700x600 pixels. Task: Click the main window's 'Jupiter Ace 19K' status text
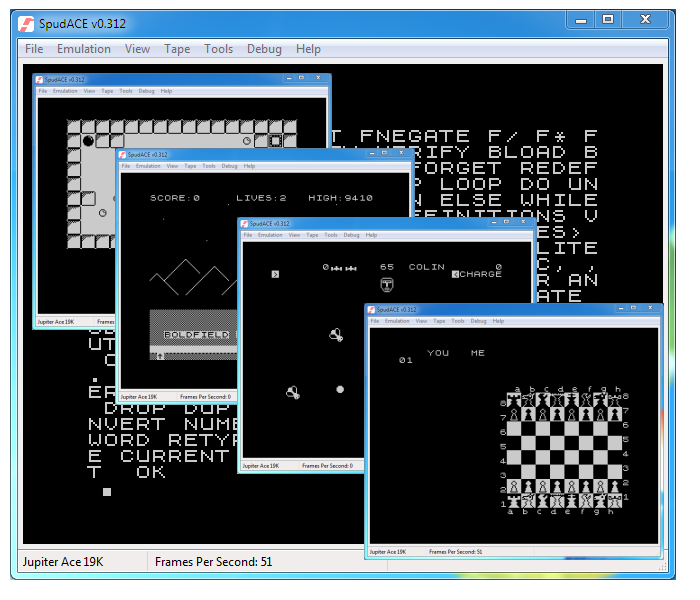pos(63,562)
